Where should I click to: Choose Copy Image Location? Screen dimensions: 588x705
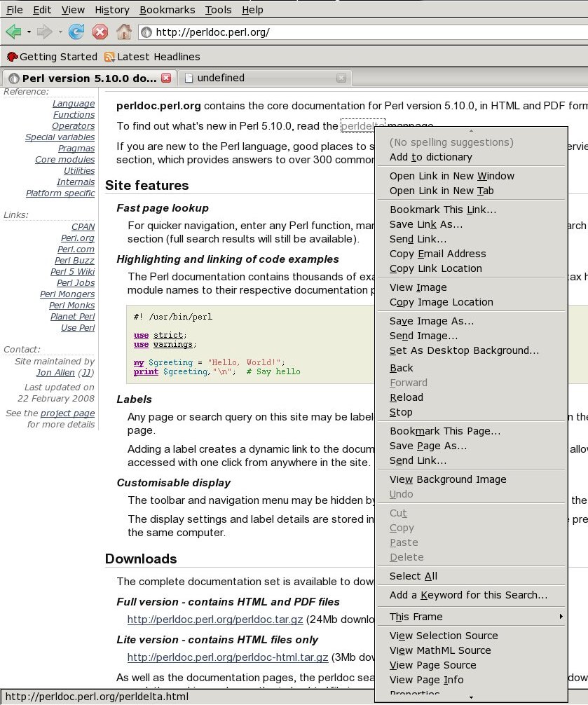[471, 302]
